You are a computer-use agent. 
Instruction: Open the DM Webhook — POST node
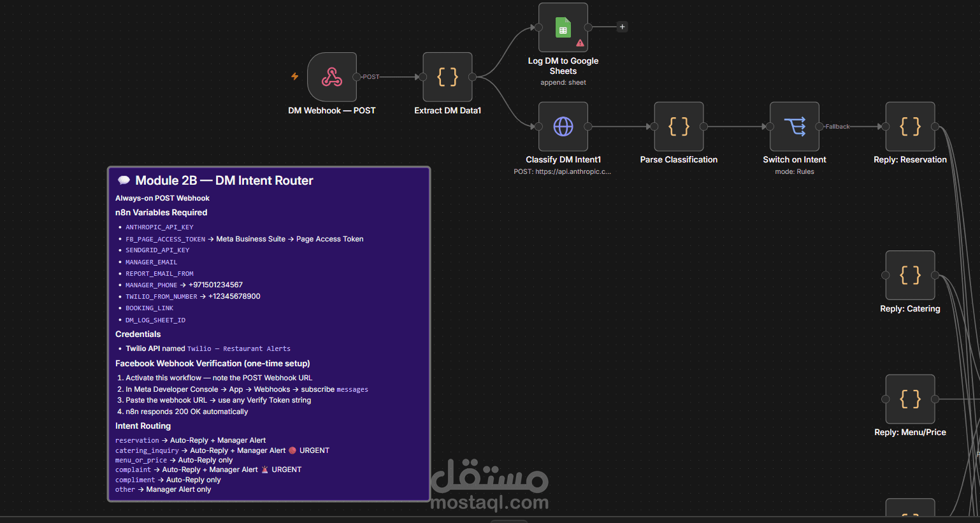[332, 77]
